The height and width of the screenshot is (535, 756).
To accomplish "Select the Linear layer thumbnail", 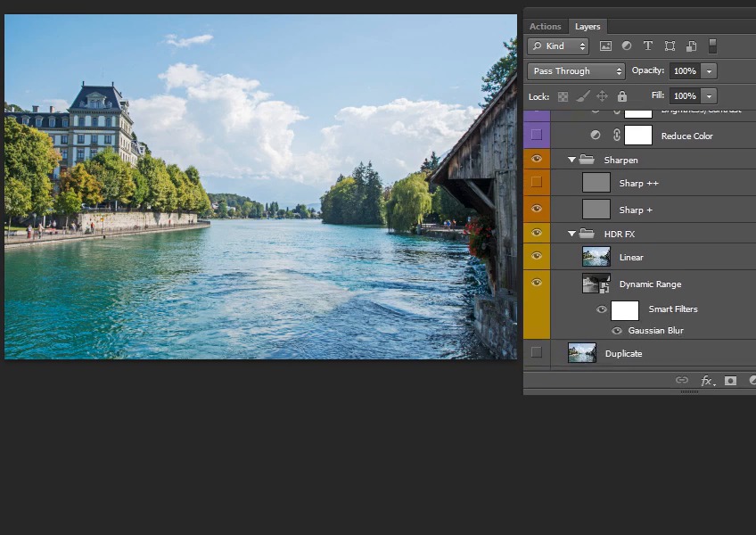I will point(596,257).
